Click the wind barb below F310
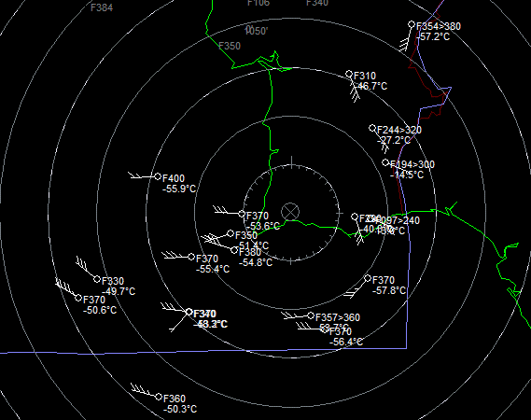The height and width of the screenshot is (420, 531). point(355,90)
